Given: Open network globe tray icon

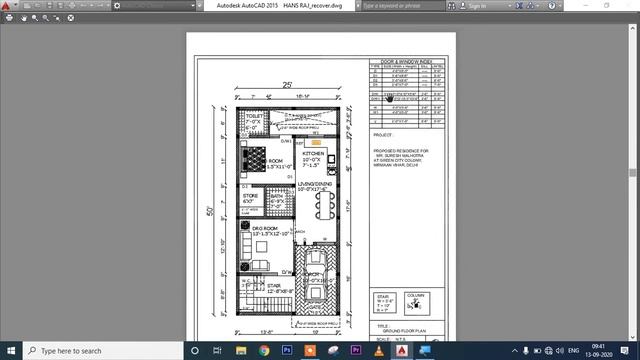Looking at the screenshot, I should pos(549,351).
